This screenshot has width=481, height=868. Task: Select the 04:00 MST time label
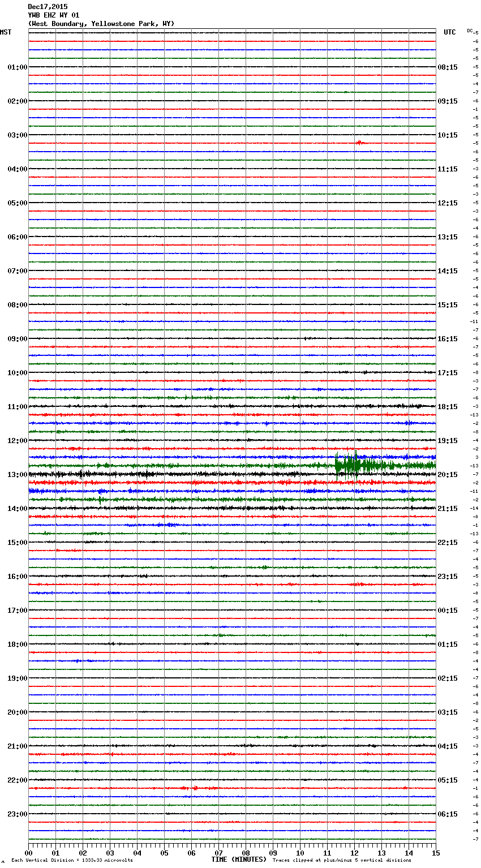point(17,169)
